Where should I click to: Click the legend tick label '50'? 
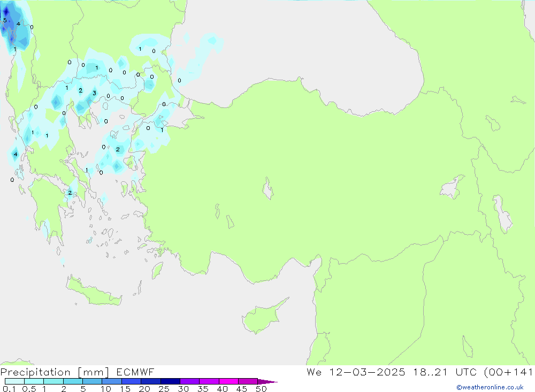pos(261,389)
